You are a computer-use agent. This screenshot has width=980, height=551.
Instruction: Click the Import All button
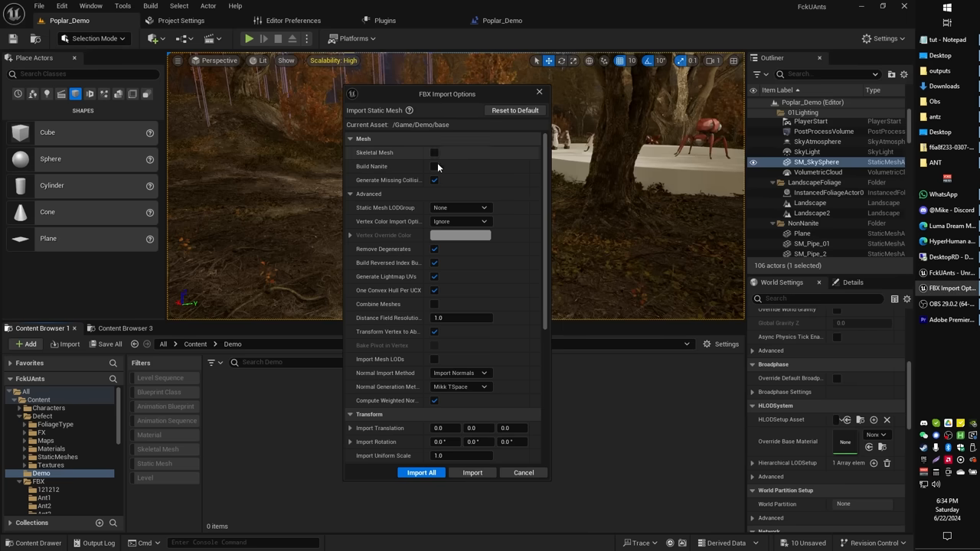tap(421, 472)
